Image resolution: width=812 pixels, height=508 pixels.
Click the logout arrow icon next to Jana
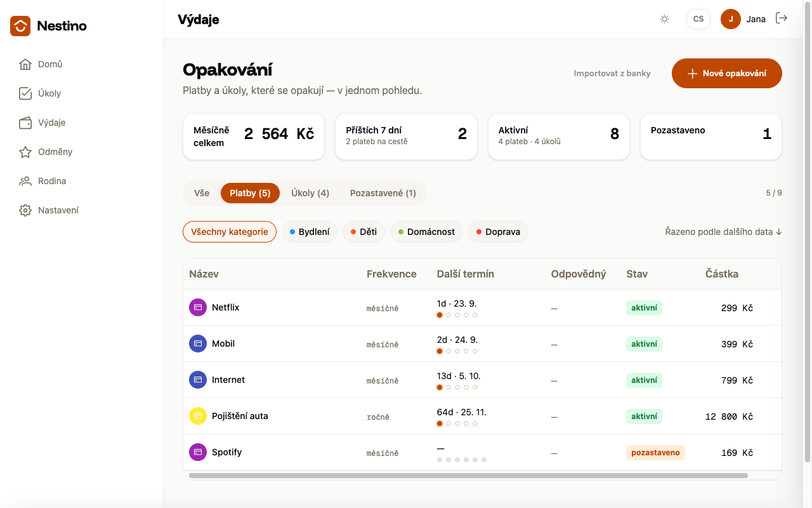tap(782, 18)
